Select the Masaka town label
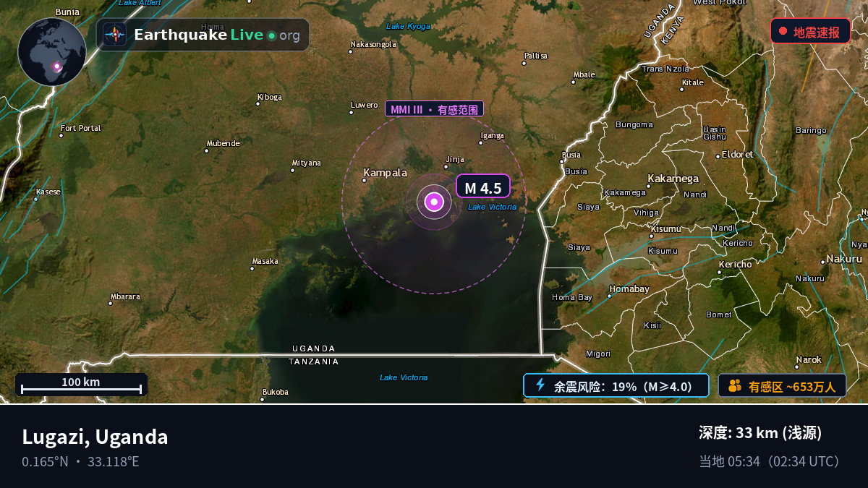The width and height of the screenshot is (868, 488). coord(265,261)
